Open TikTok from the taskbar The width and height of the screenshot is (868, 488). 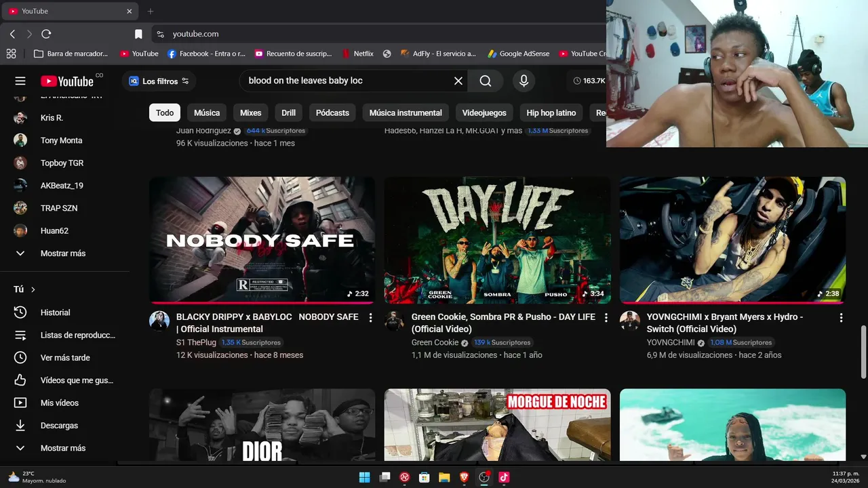pos(504,477)
